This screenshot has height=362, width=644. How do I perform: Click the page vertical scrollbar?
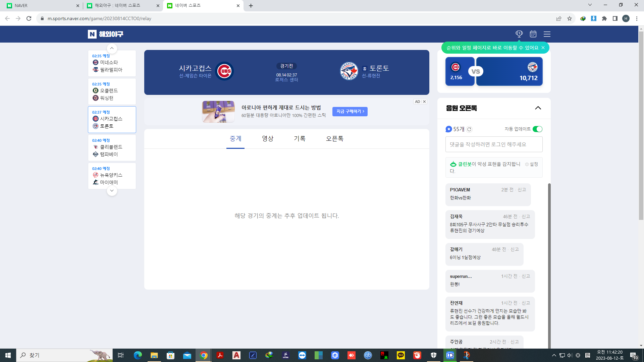click(641, 126)
